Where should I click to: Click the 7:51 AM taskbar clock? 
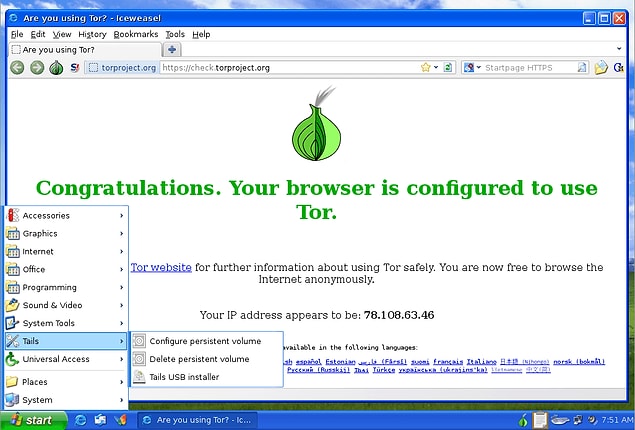coord(618,420)
